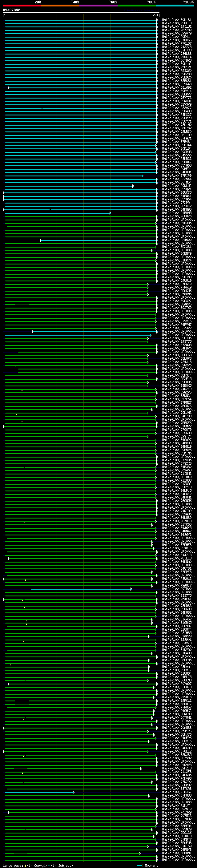Select hit label UniRef100_B6UCS5
The image size is (197, 868).
177,193
